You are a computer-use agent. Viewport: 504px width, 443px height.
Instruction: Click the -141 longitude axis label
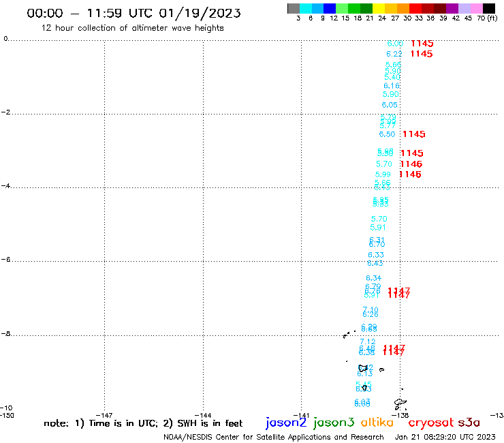[301, 416]
